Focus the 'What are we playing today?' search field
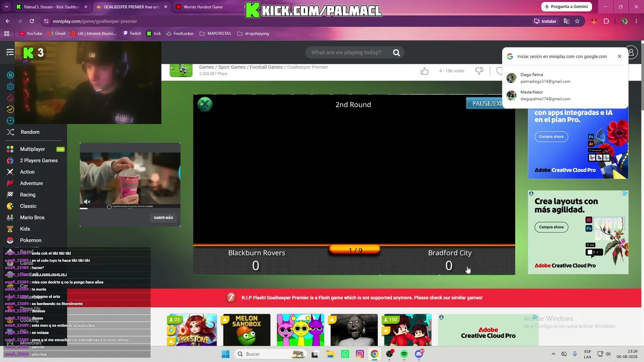This screenshot has height=362, width=644. click(x=347, y=52)
